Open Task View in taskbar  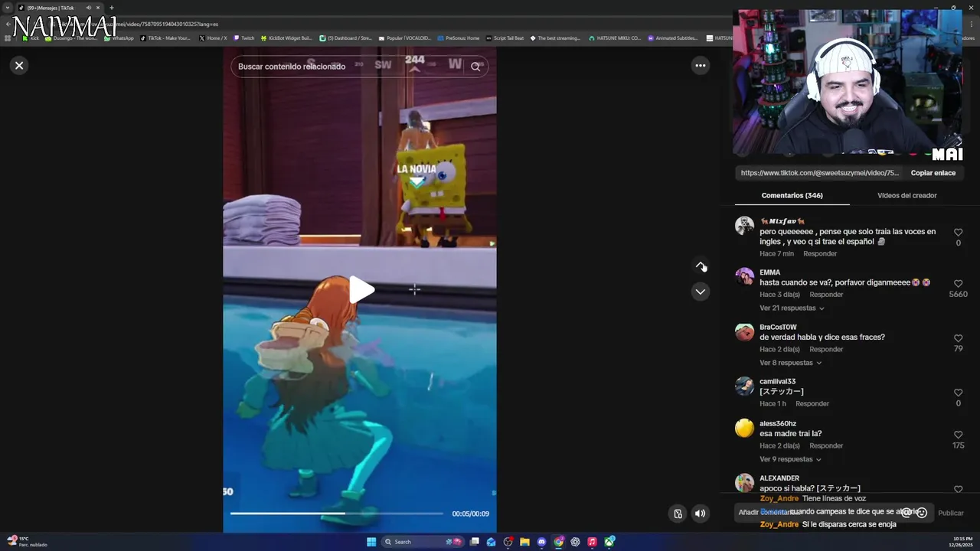click(475, 542)
